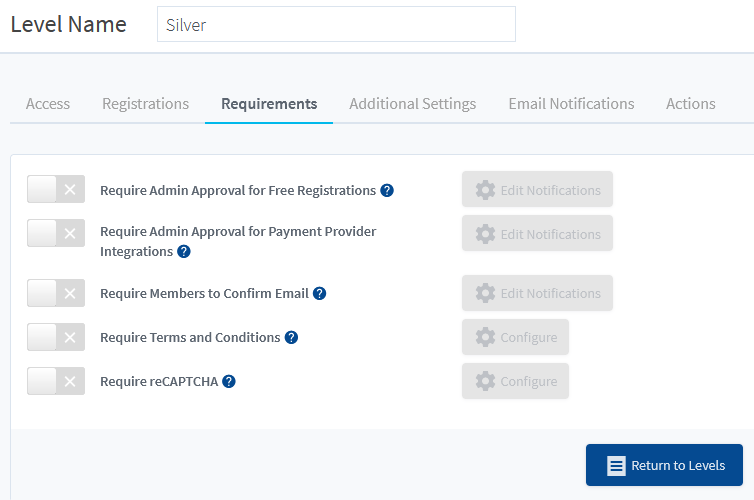Click the Level Name input field

tap(336, 24)
